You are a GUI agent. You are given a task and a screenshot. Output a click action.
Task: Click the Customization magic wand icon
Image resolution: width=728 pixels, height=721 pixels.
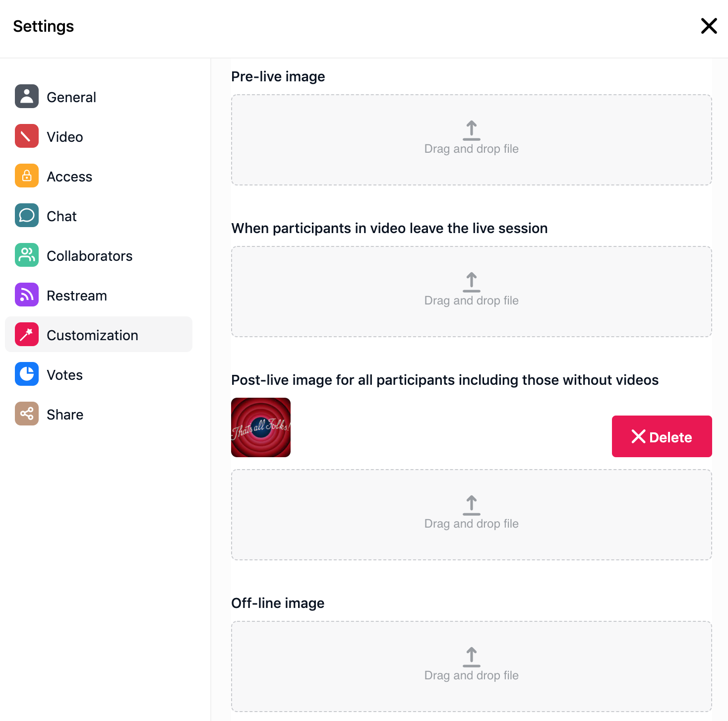27,334
